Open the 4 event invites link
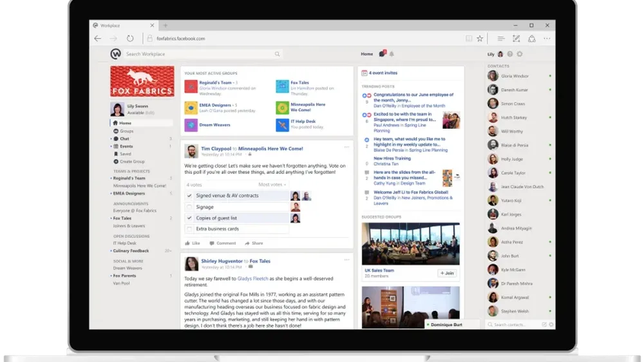This screenshot has width=644, height=362. tap(383, 73)
